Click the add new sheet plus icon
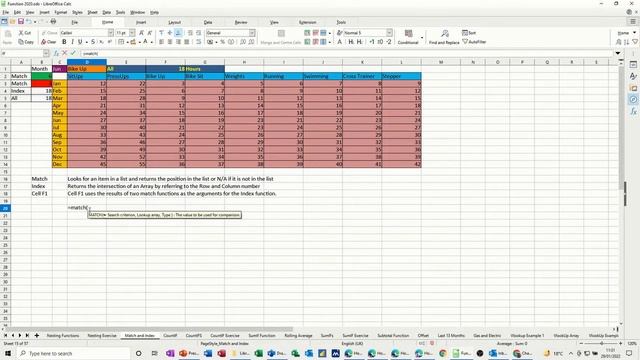This screenshot has width=640, height=360. [x=37, y=336]
